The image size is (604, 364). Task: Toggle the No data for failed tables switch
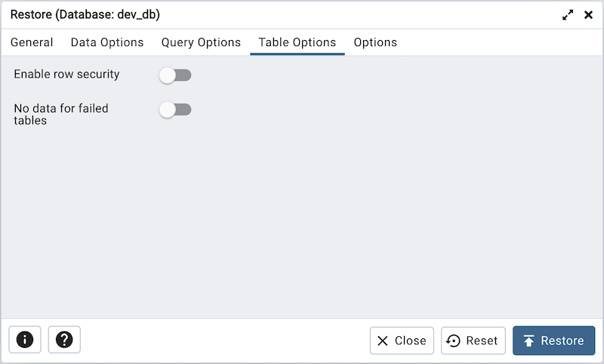click(x=175, y=110)
